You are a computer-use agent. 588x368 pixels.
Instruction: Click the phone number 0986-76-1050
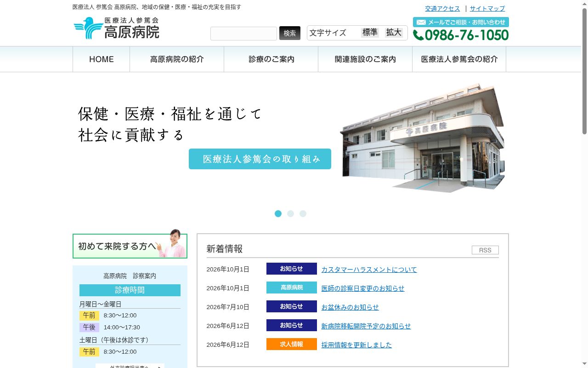pos(461,35)
